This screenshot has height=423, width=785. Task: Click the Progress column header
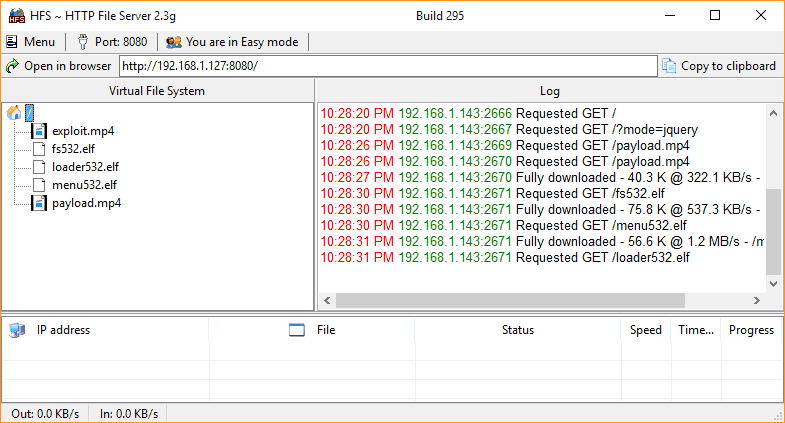pos(751,330)
